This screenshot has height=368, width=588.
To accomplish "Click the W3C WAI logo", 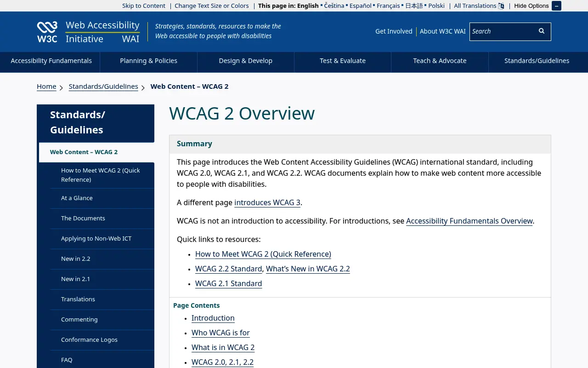I will click(x=88, y=32).
